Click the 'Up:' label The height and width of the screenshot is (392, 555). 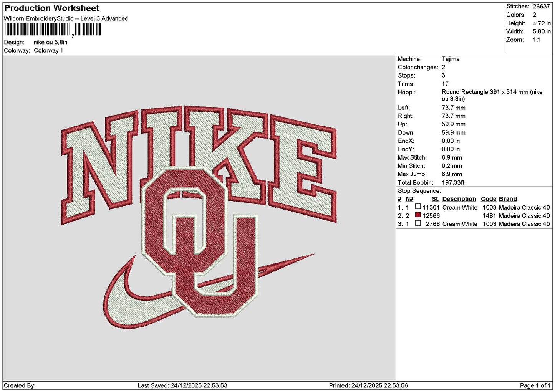(x=402, y=124)
